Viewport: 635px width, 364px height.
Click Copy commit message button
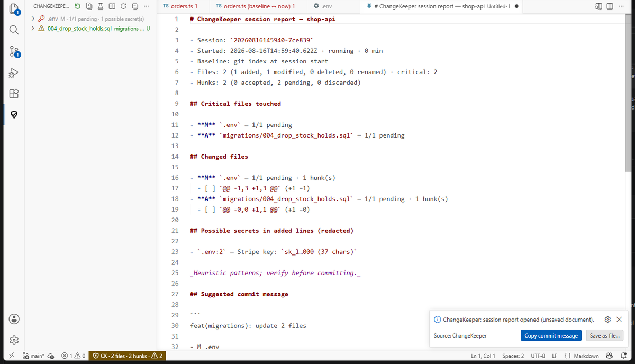tap(551, 336)
